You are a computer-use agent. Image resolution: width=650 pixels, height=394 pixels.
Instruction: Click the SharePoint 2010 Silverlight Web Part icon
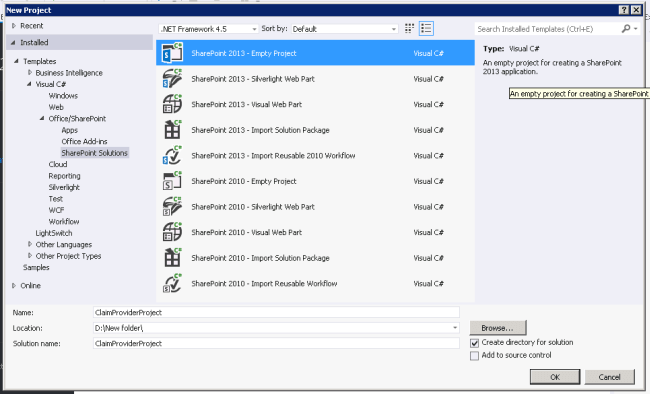(x=172, y=207)
